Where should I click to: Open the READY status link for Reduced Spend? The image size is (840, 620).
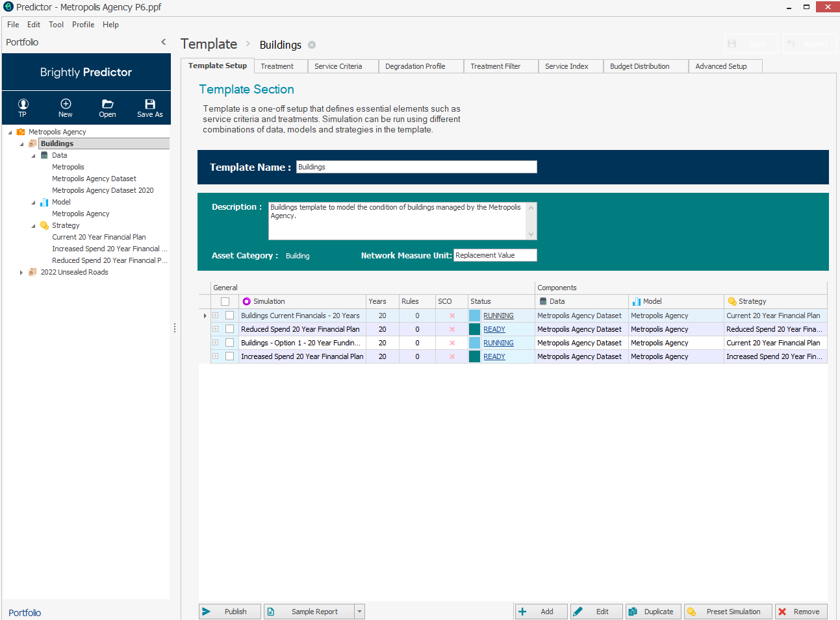(x=494, y=329)
